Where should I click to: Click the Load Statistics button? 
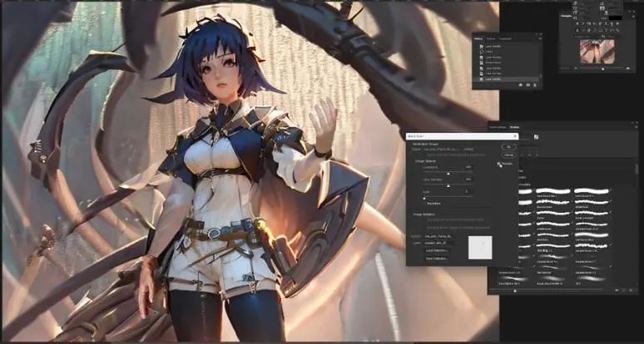click(x=437, y=250)
